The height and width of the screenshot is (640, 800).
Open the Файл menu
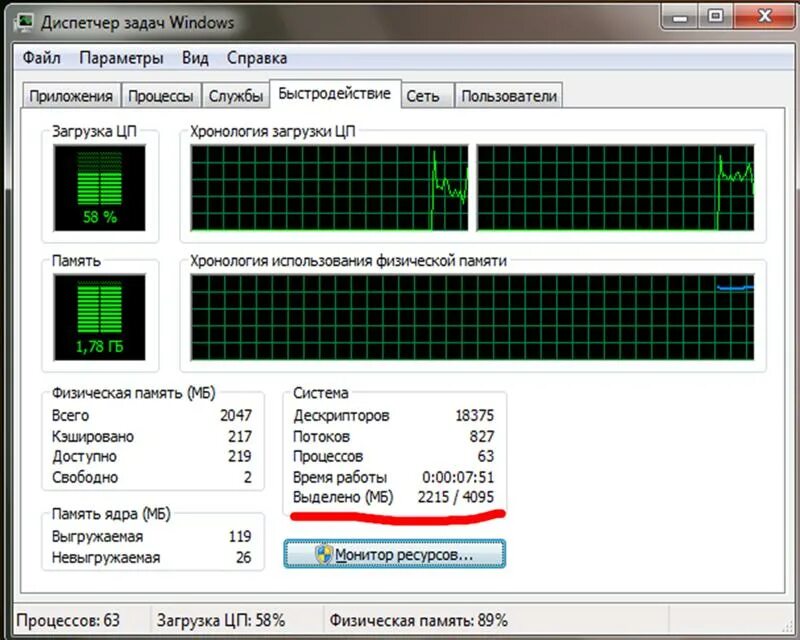[41, 58]
